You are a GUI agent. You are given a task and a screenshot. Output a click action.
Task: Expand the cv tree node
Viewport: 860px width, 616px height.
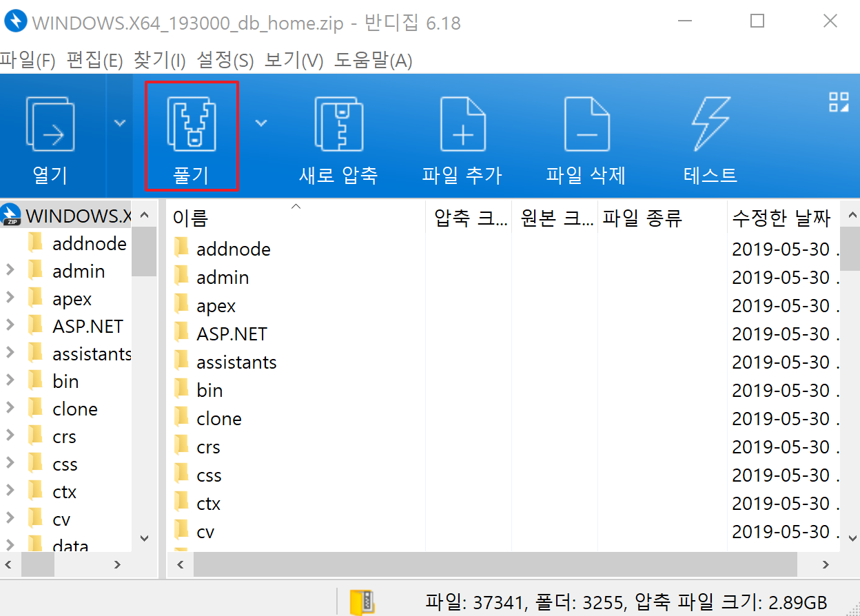click(x=10, y=519)
